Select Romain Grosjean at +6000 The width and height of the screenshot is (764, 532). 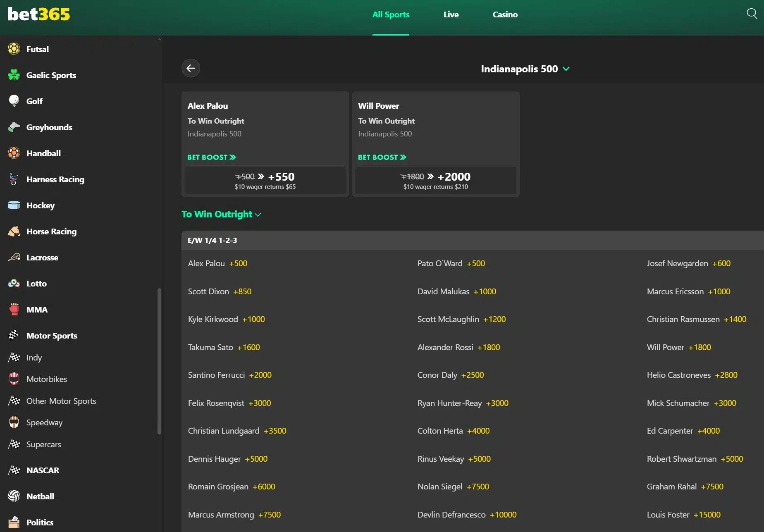coord(231,487)
